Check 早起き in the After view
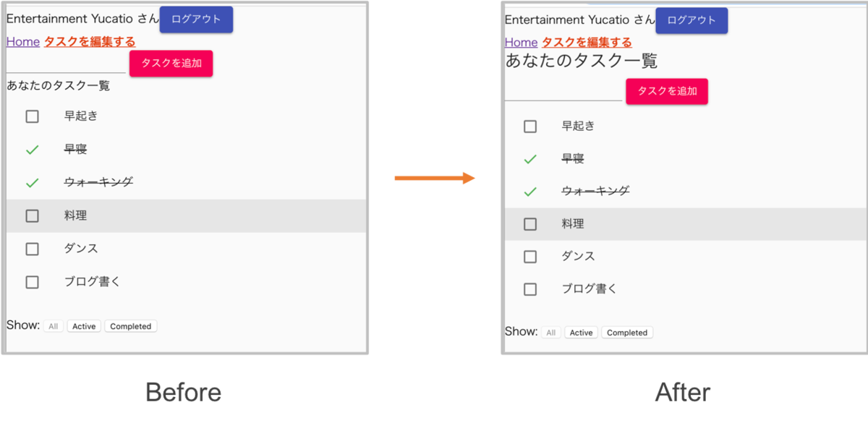868x423 pixels. point(529,125)
